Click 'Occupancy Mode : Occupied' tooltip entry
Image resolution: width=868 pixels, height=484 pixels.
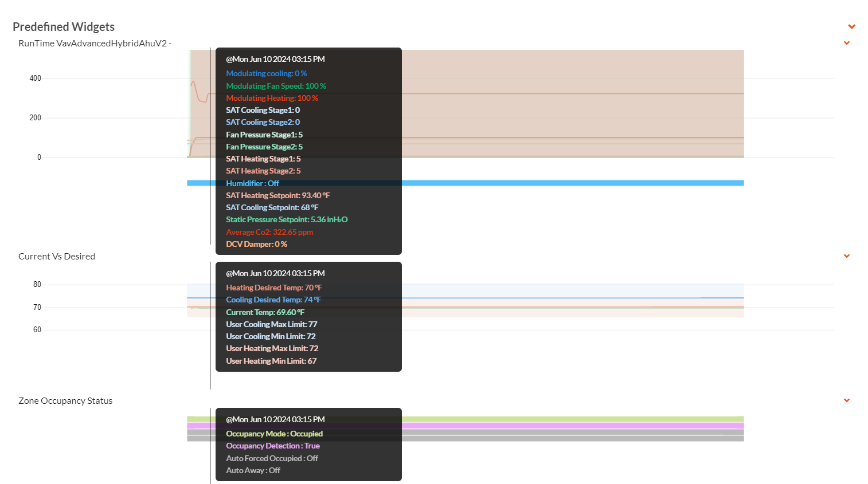coord(274,434)
